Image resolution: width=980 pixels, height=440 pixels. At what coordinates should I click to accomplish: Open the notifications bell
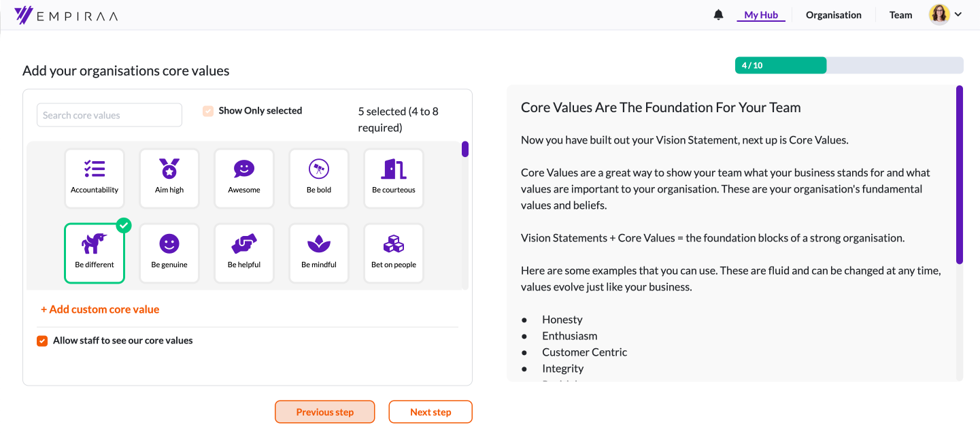click(x=718, y=15)
